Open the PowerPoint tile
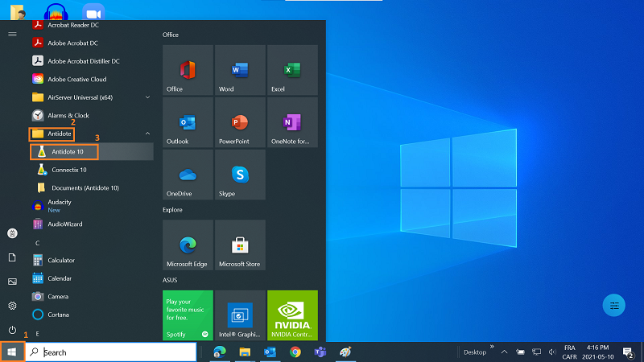 (240, 123)
